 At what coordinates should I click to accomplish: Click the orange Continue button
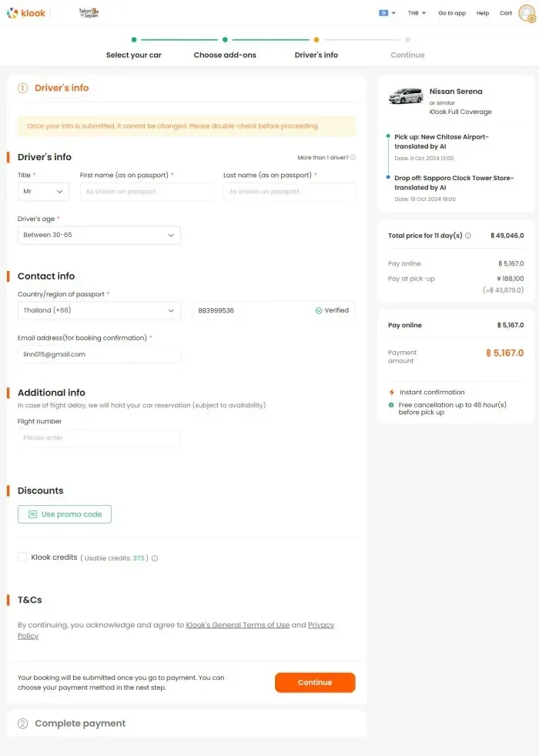click(315, 682)
